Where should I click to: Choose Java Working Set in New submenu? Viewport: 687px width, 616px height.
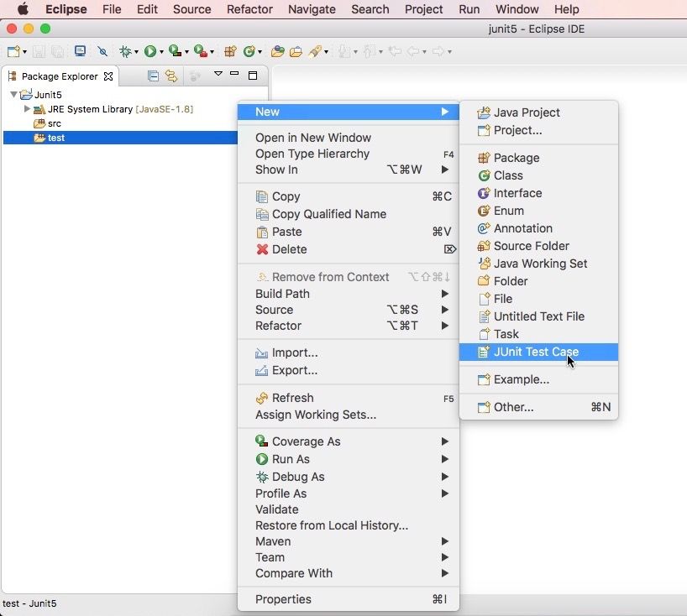tap(538, 264)
